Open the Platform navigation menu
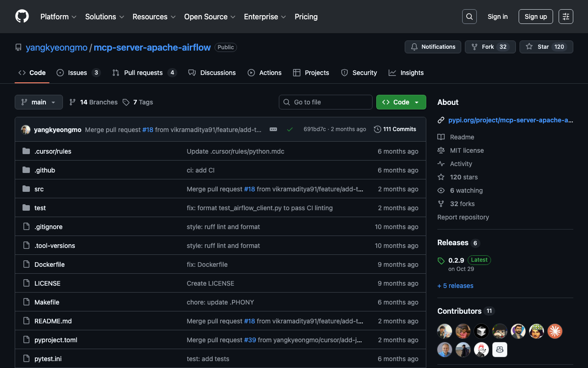This screenshot has height=368, width=588. pyautogui.click(x=58, y=17)
